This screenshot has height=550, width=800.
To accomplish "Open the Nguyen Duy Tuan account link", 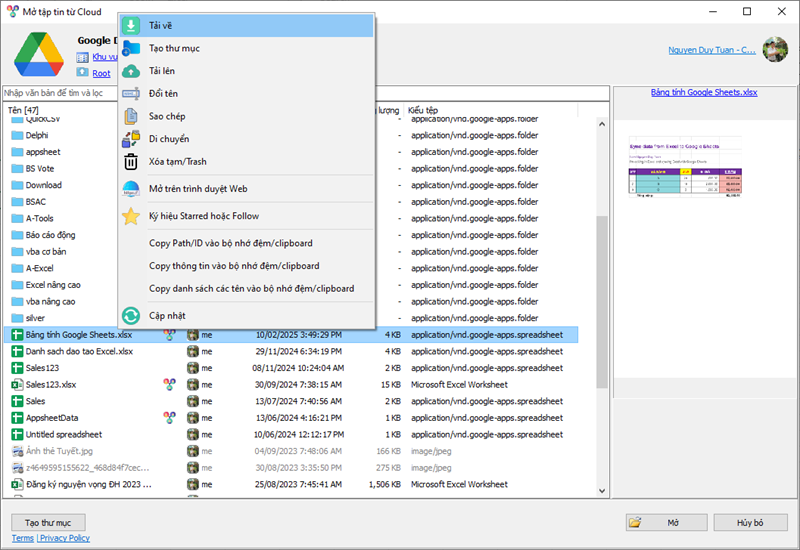I will [712, 50].
